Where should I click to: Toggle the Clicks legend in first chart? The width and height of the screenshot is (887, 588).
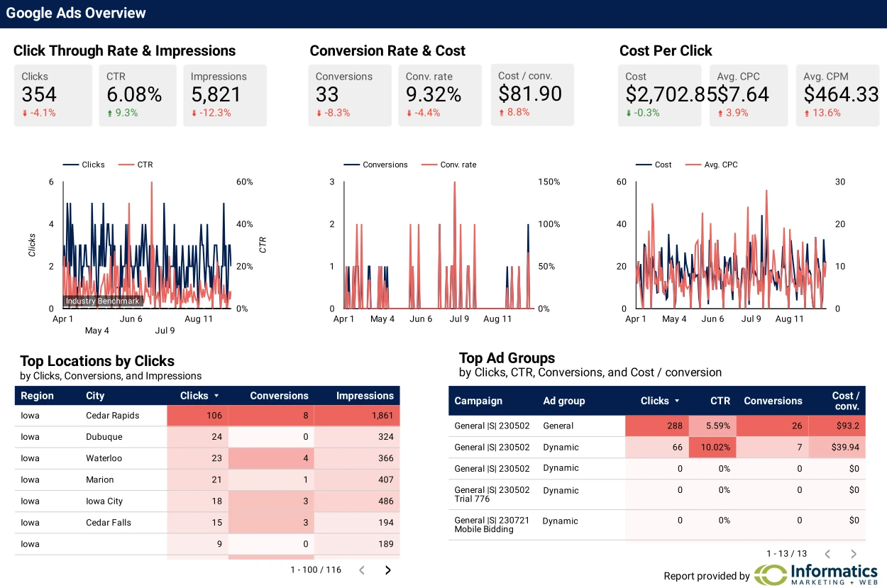coord(84,165)
